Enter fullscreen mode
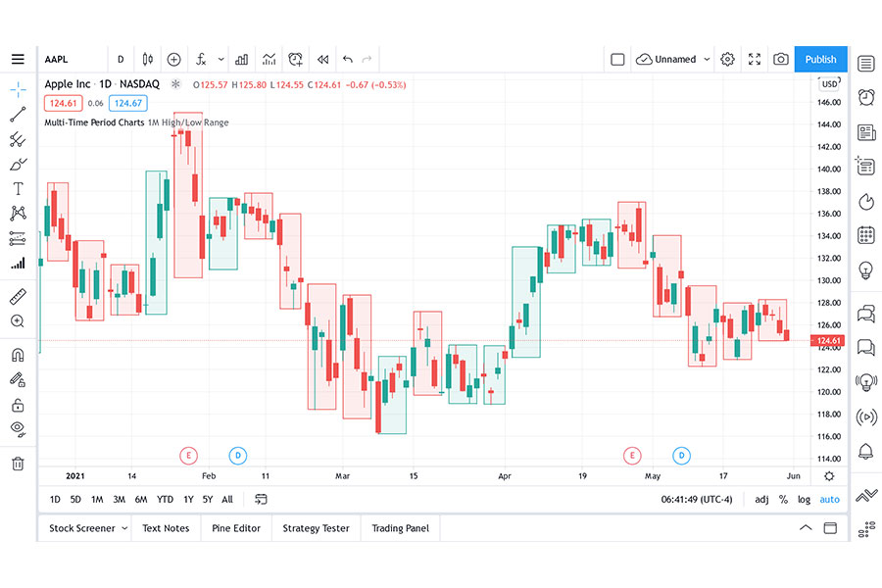 (x=755, y=59)
